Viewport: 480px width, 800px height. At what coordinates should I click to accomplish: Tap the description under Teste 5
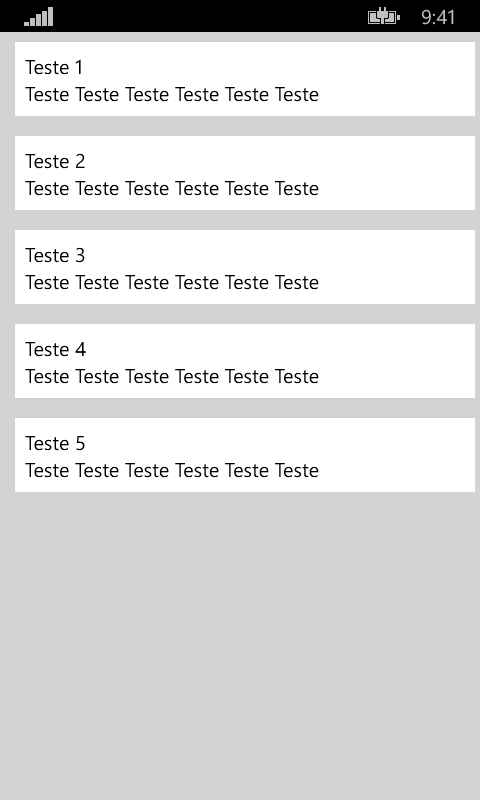click(172, 470)
